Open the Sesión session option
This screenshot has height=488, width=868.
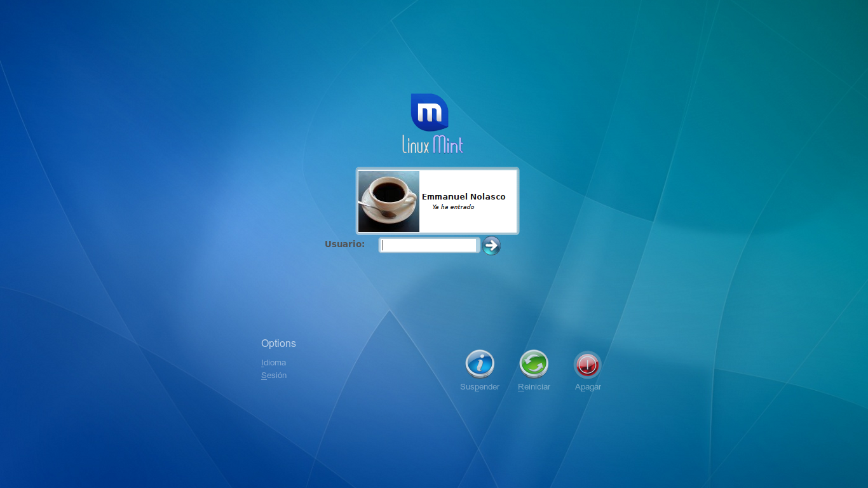coord(274,376)
